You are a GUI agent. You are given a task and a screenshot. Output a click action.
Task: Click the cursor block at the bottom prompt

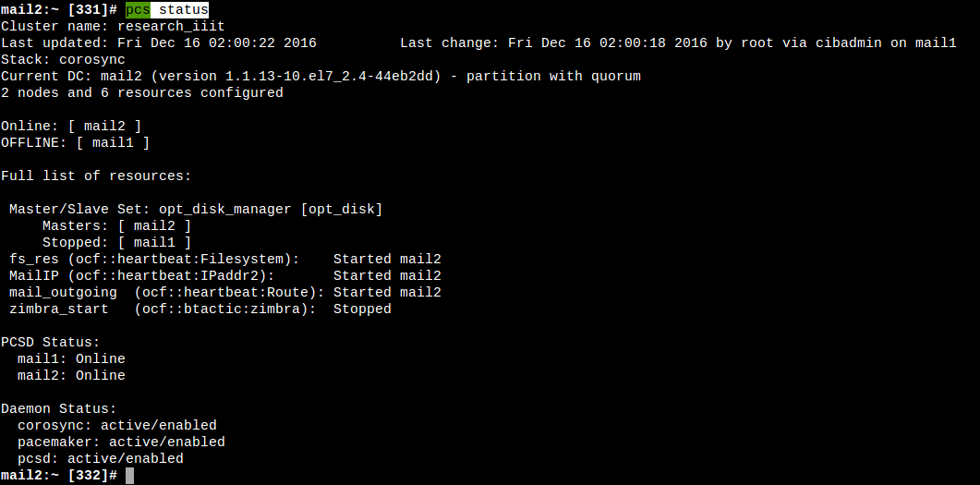(130, 475)
